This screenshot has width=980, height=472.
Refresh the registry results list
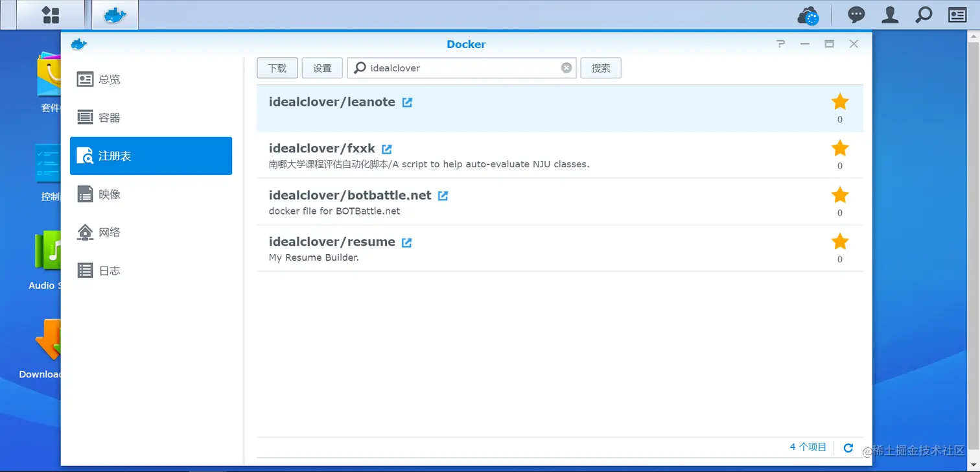(848, 447)
